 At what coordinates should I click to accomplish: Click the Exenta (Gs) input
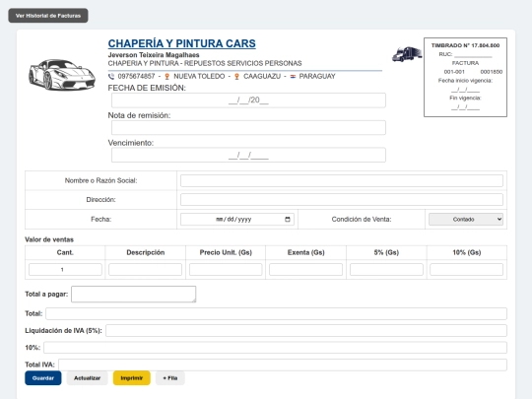point(305,269)
